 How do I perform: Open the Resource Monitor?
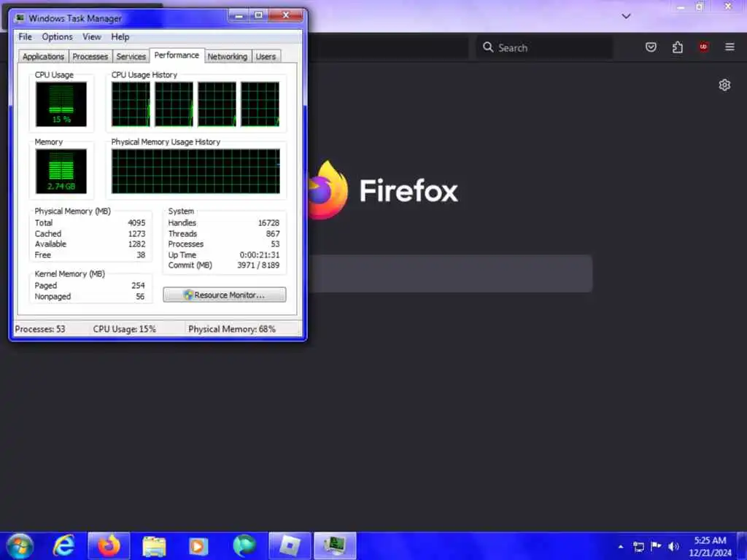pos(225,295)
